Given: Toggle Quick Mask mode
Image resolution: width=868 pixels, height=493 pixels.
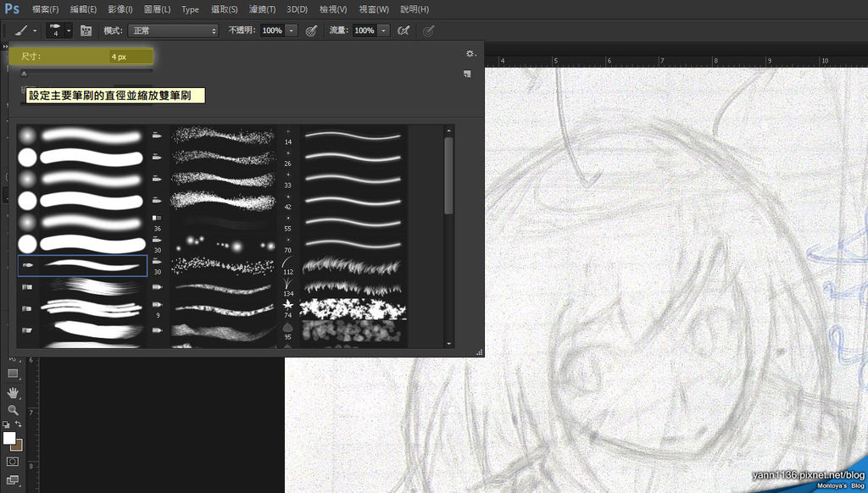Looking at the screenshot, I should tap(13, 462).
